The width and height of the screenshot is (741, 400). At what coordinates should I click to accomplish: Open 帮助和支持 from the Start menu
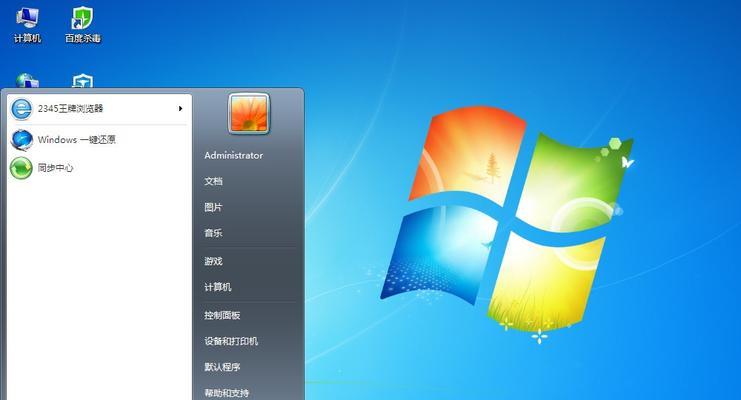click(227, 393)
